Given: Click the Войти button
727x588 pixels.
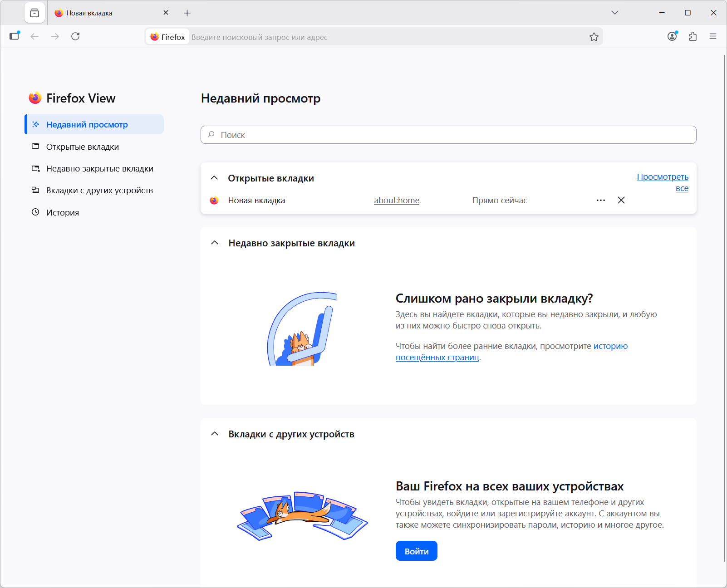Looking at the screenshot, I should point(417,551).
